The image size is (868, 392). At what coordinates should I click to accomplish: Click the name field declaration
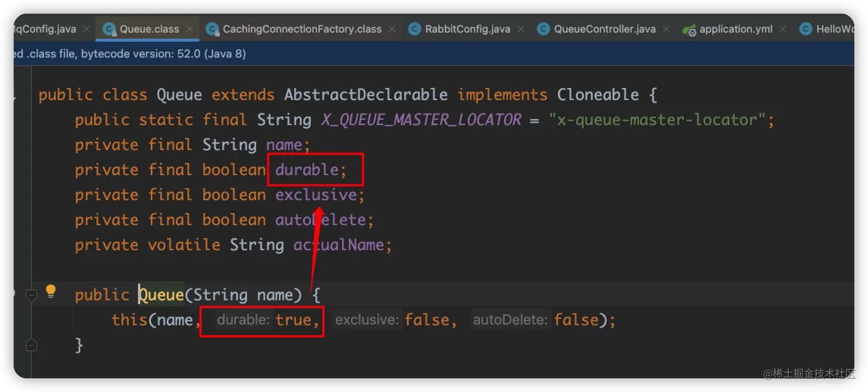284,145
